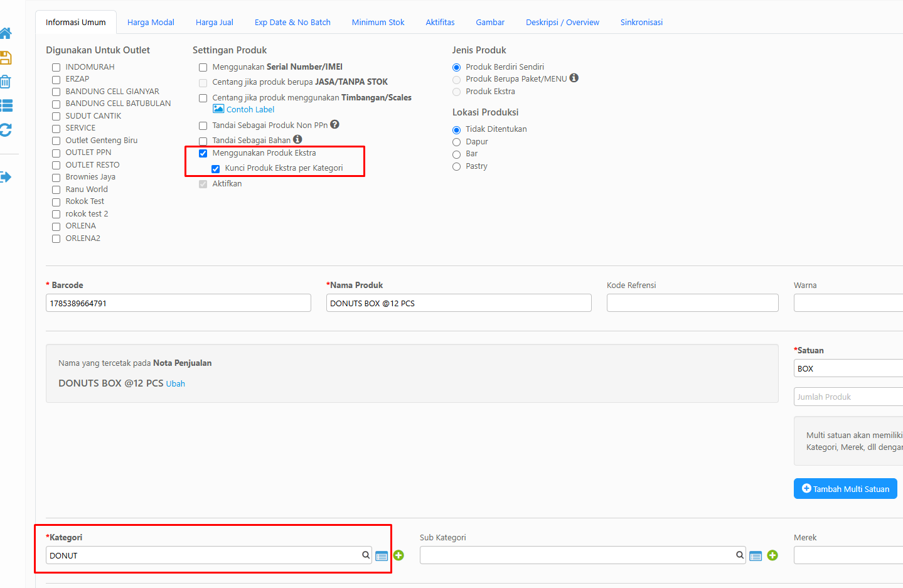Click into the Jumlah Produk field
Image resolution: width=903 pixels, height=588 pixels.
[848, 397]
